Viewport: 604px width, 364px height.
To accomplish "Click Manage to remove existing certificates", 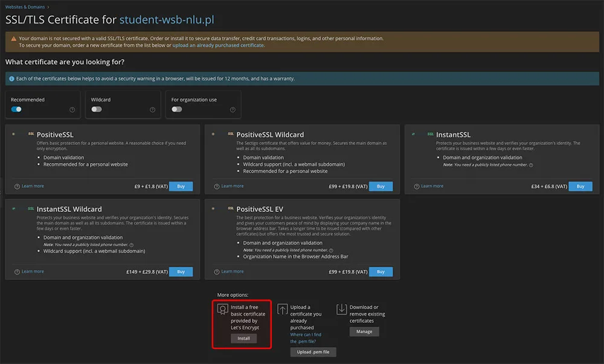I will 364,331.
